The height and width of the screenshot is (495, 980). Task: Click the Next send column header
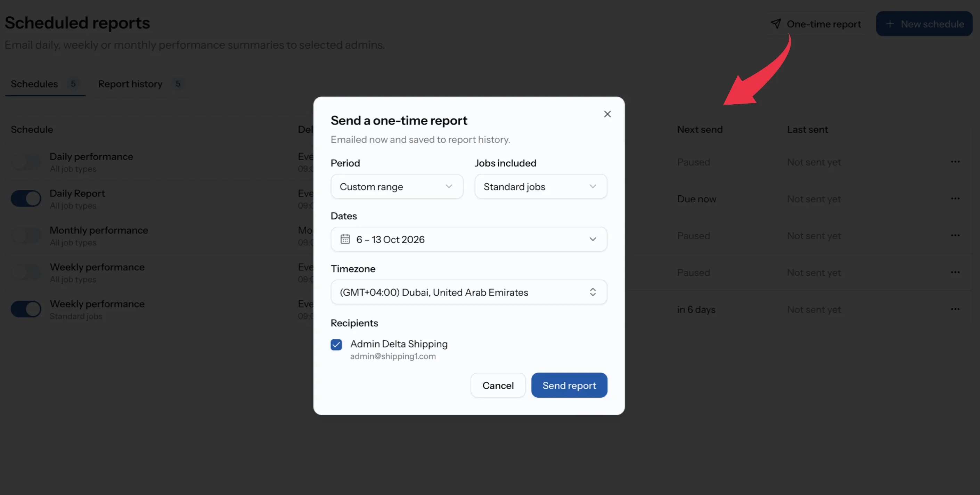point(700,129)
